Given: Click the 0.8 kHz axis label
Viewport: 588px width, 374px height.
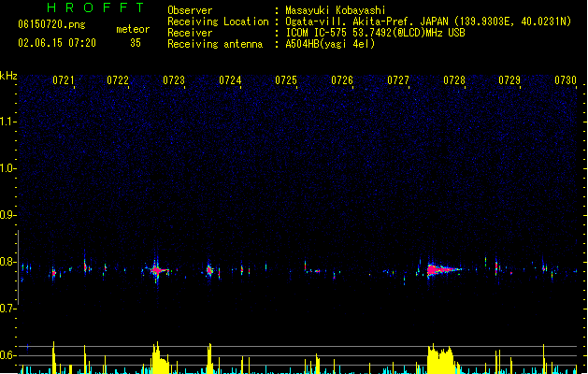Looking at the screenshot, I should click(7, 262).
